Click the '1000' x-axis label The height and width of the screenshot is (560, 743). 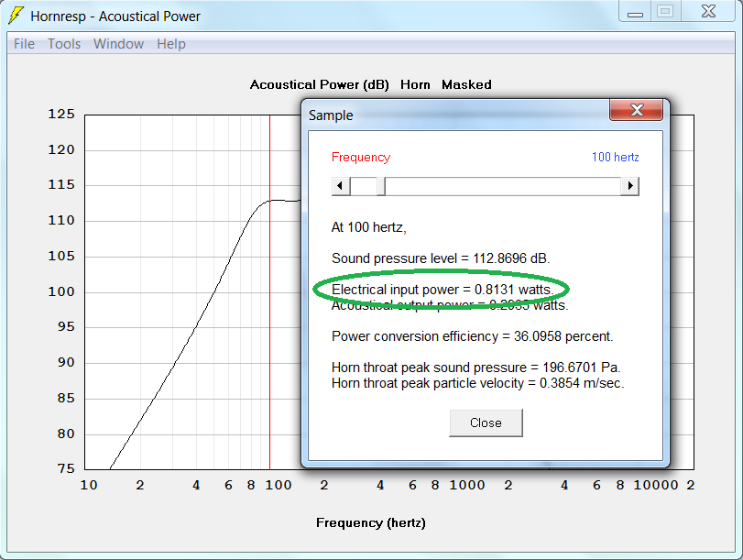pos(467,485)
